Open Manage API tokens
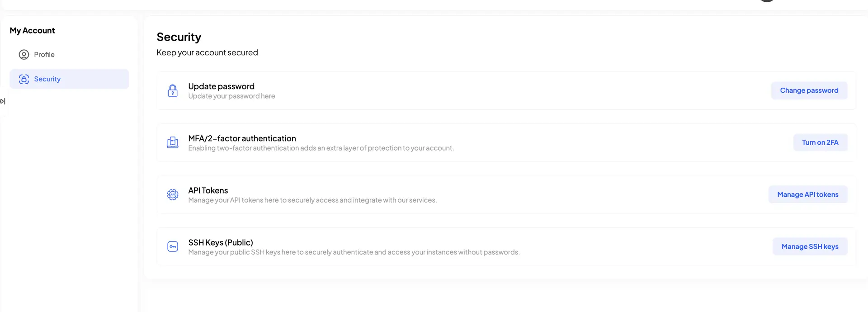The height and width of the screenshot is (312, 868). (x=808, y=194)
